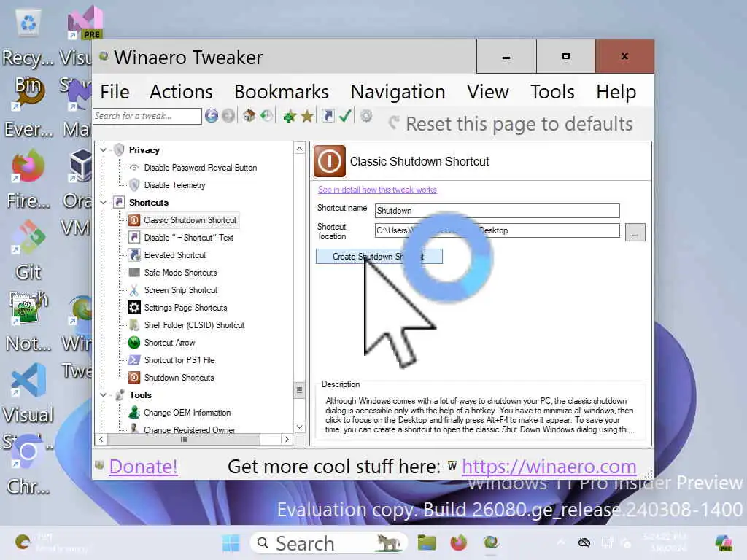Open Shortcut Arrow tweak
747x560 pixels.
click(x=169, y=343)
